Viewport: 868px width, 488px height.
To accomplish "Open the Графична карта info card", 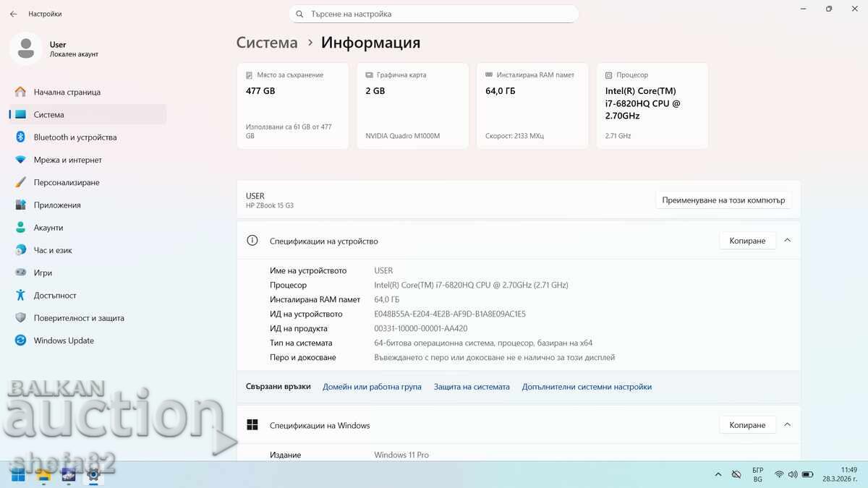I will (413, 106).
